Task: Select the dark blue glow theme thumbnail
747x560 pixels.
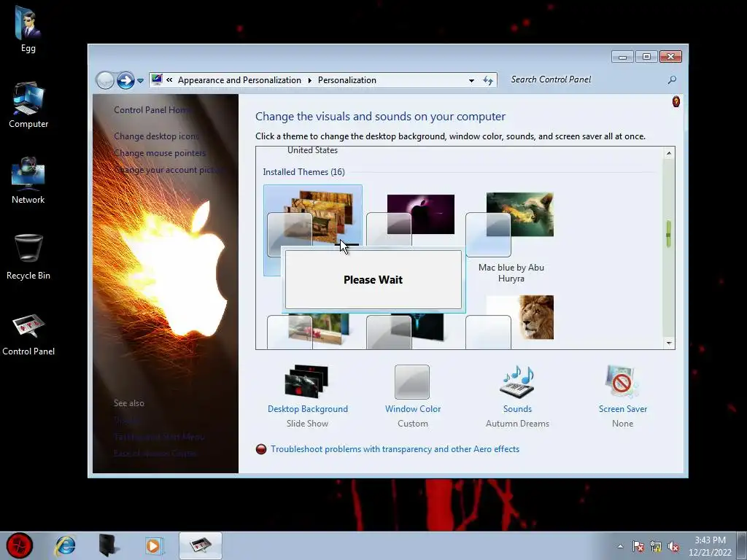Action: click(x=405, y=330)
